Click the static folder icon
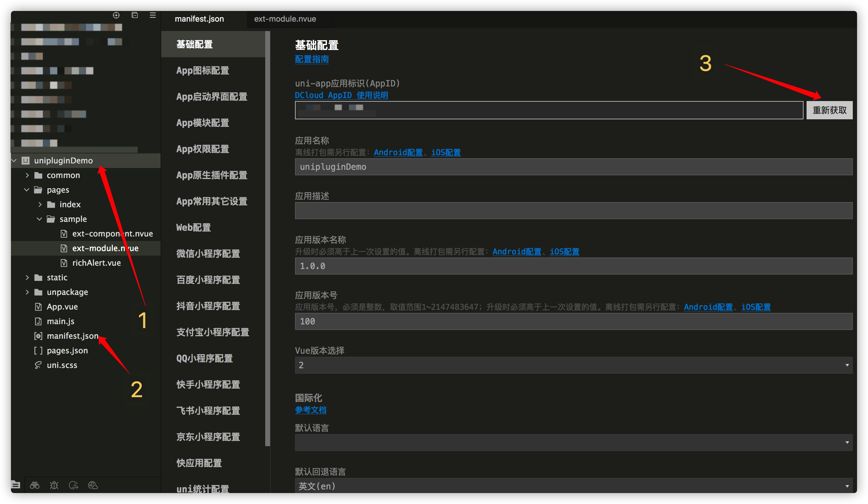 39,278
